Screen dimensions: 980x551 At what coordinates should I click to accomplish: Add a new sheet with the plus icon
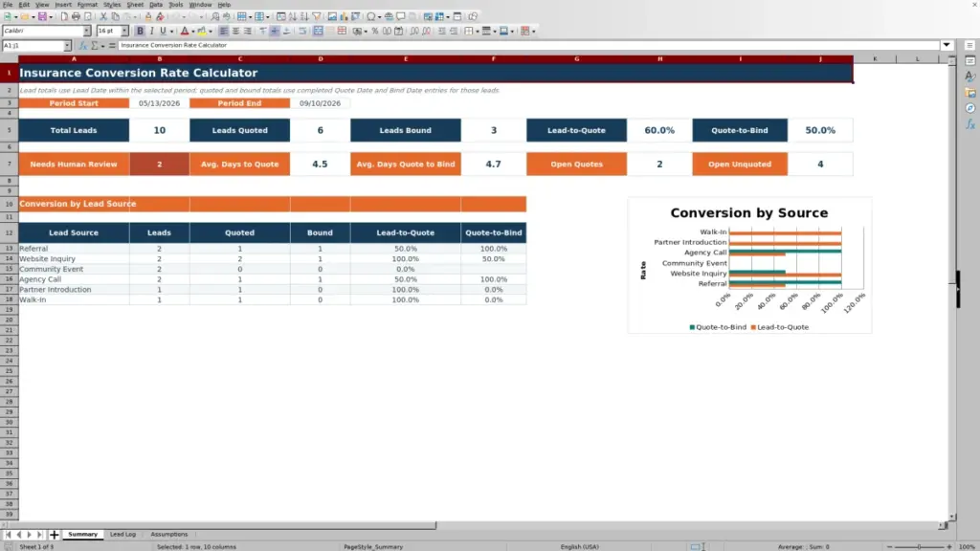tap(54, 535)
